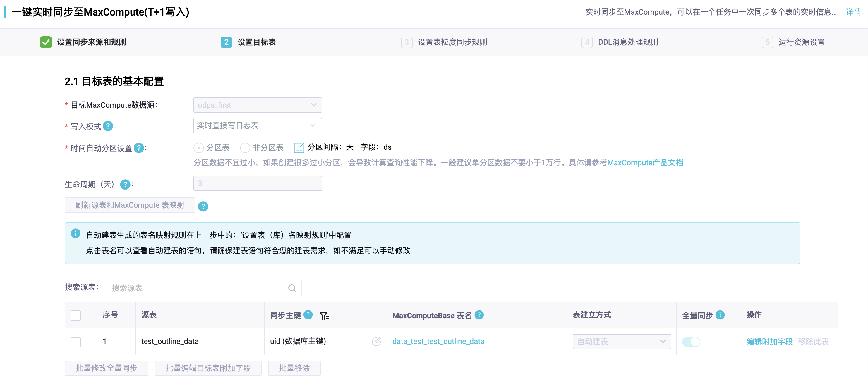Toggle the 全量同步 switch for test_outline_data
The image size is (868, 382).
coord(691,342)
